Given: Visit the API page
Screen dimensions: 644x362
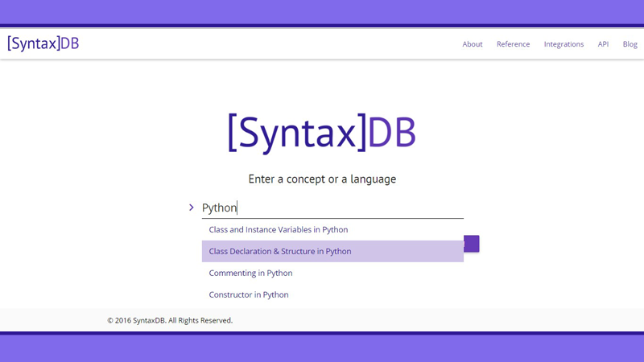Looking at the screenshot, I should click(603, 44).
